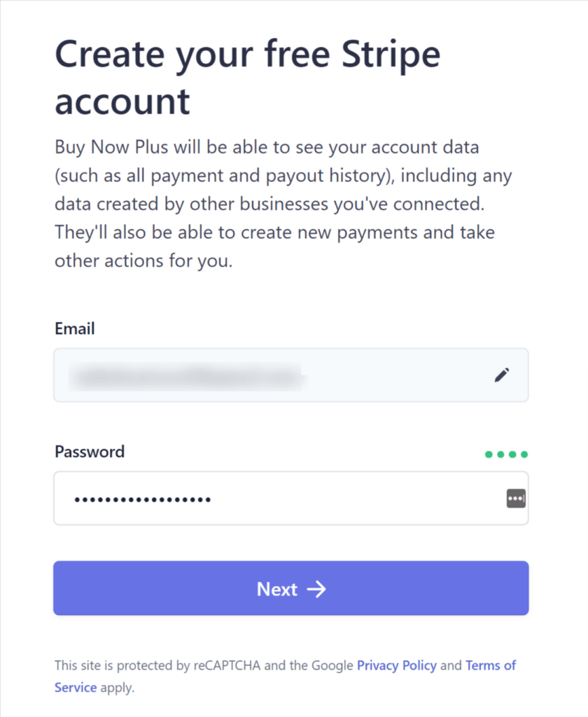
Task: Click the masked password characters
Action: coord(143,500)
